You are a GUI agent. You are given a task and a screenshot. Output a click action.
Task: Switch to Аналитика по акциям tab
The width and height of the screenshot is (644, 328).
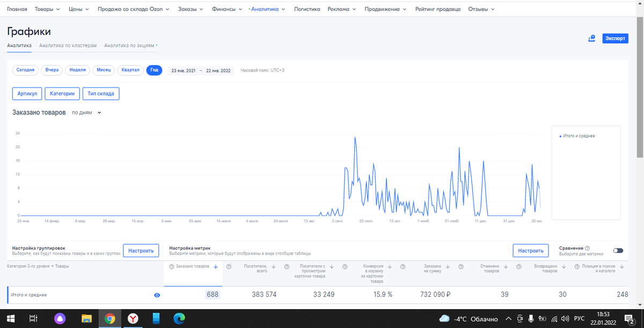130,46
